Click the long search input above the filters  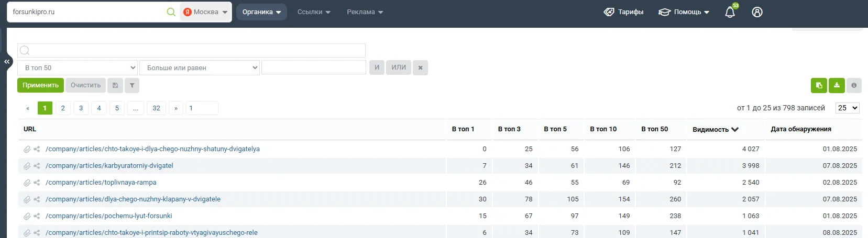[191, 50]
